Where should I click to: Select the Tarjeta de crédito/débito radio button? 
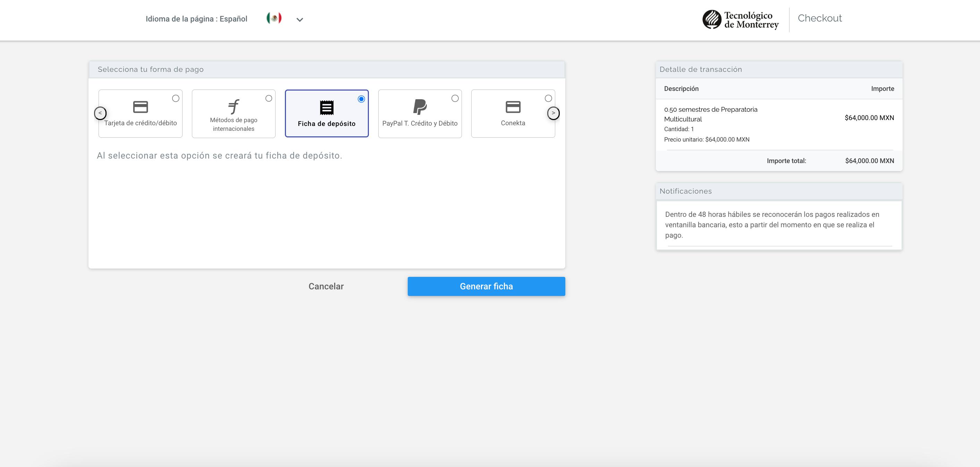(x=175, y=99)
